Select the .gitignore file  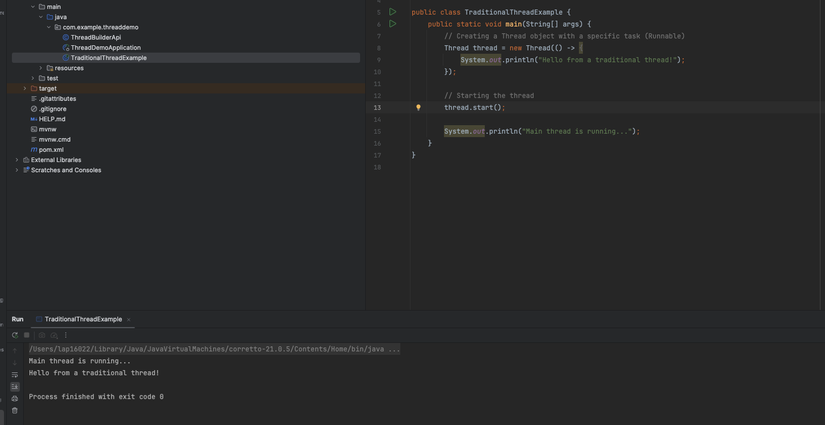coord(53,109)
